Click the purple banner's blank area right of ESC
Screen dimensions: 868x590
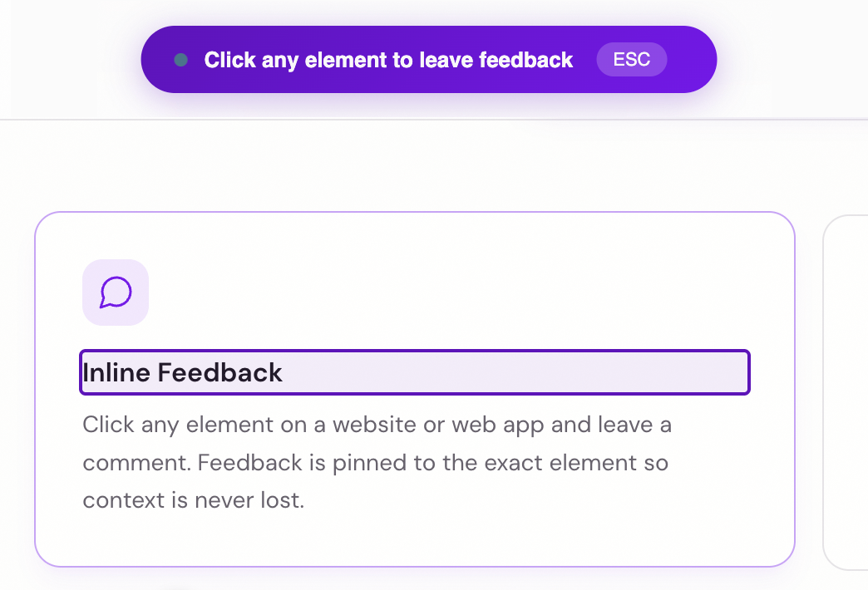click(690, 60)
